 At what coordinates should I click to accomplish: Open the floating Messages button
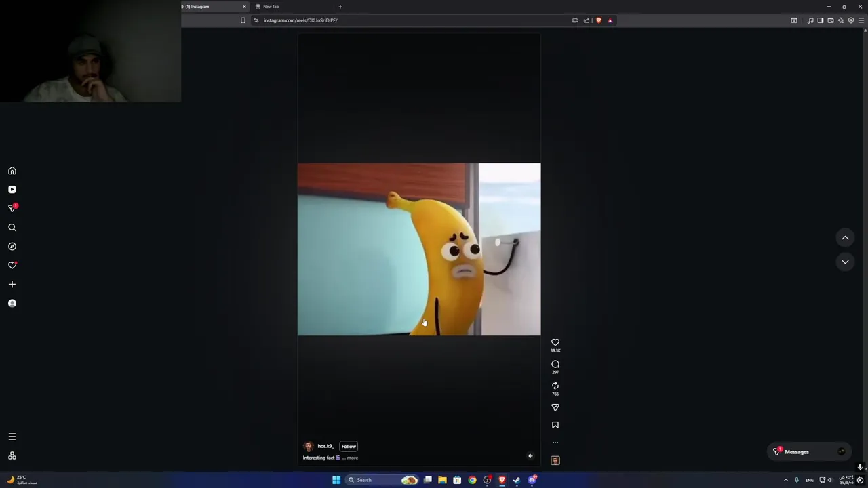pyautogui.click(x=810, y=452)
